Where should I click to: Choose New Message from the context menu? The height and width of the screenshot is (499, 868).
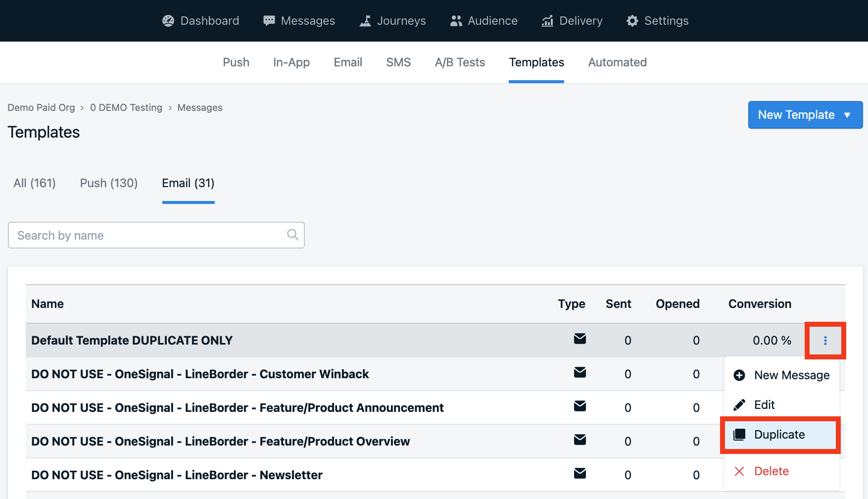point(781,375)
